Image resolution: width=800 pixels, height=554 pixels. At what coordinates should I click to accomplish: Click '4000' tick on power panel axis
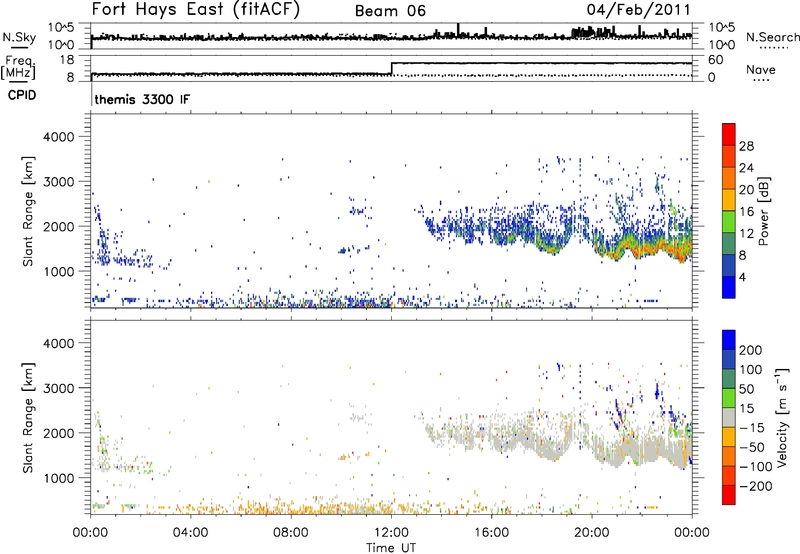coord(59,137)
